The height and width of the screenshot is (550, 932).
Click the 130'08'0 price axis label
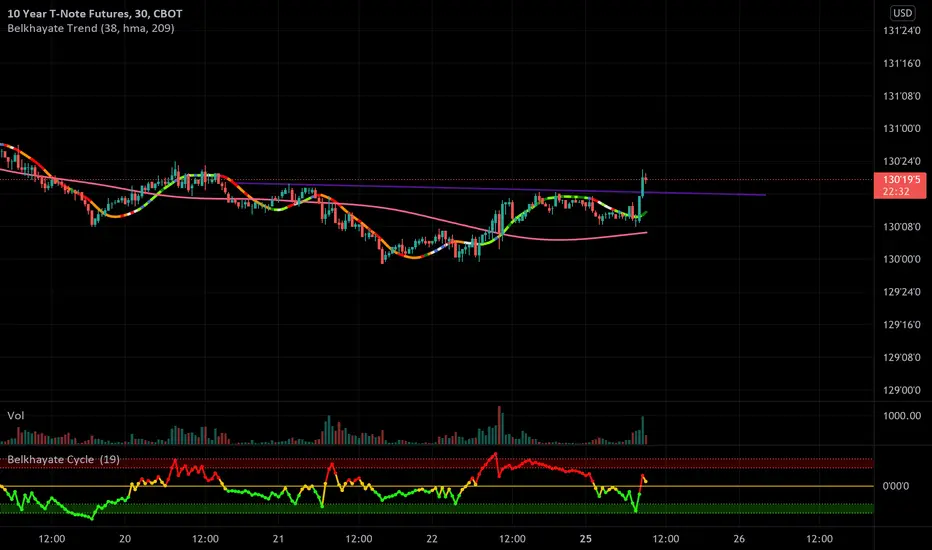click(x=902, y=227)
